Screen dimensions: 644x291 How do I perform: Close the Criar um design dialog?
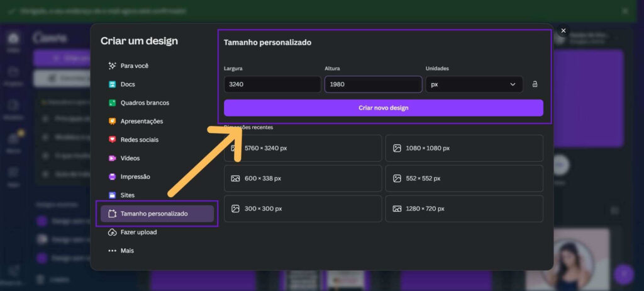click(x=563, y=31)
